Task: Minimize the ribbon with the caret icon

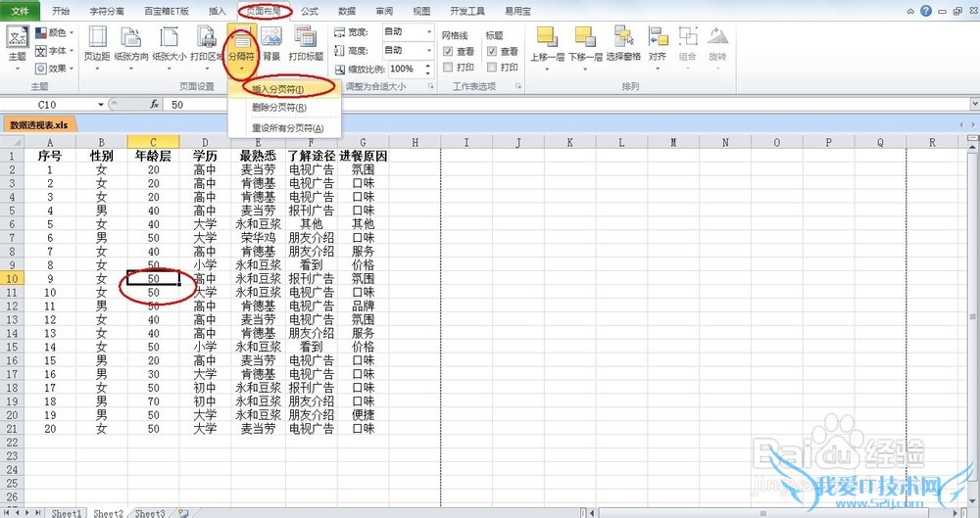Action: pos(910,11)
